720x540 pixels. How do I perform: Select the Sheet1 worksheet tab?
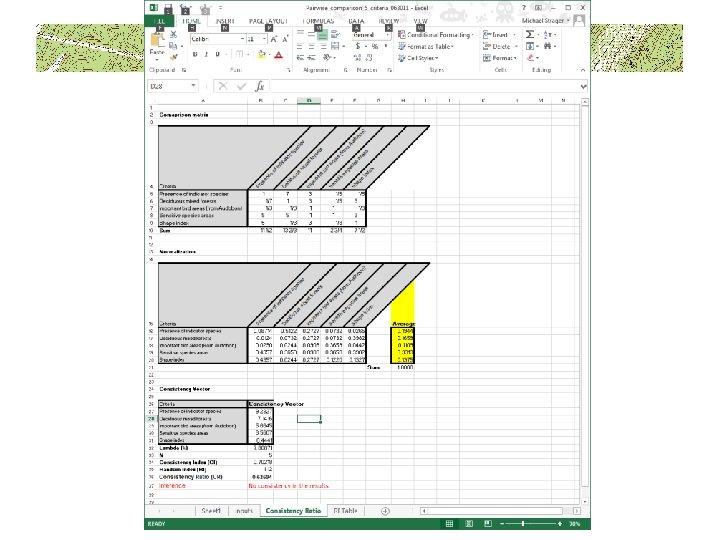[211, 511]
